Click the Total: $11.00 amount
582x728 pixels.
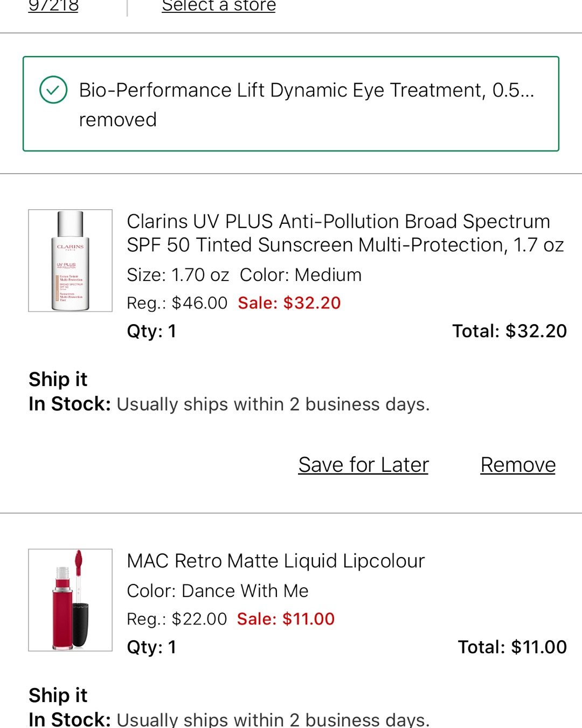[x=512, y=647]
